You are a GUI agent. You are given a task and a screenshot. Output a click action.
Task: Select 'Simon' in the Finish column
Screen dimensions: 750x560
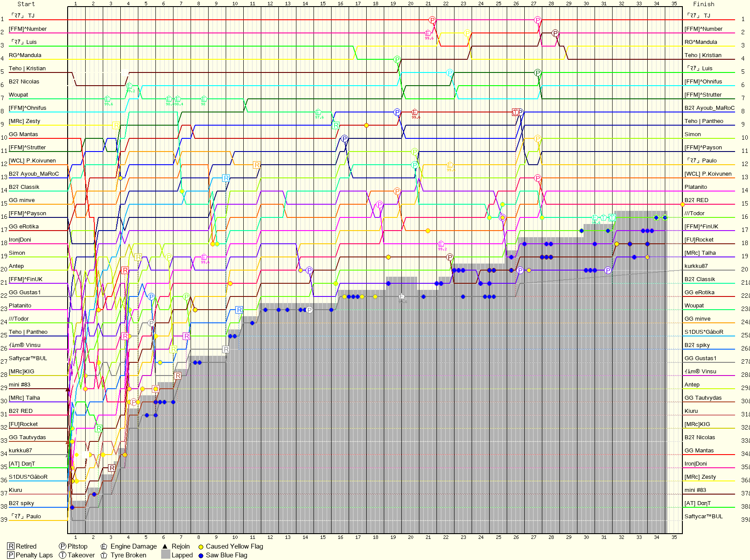tap(693, 134)
